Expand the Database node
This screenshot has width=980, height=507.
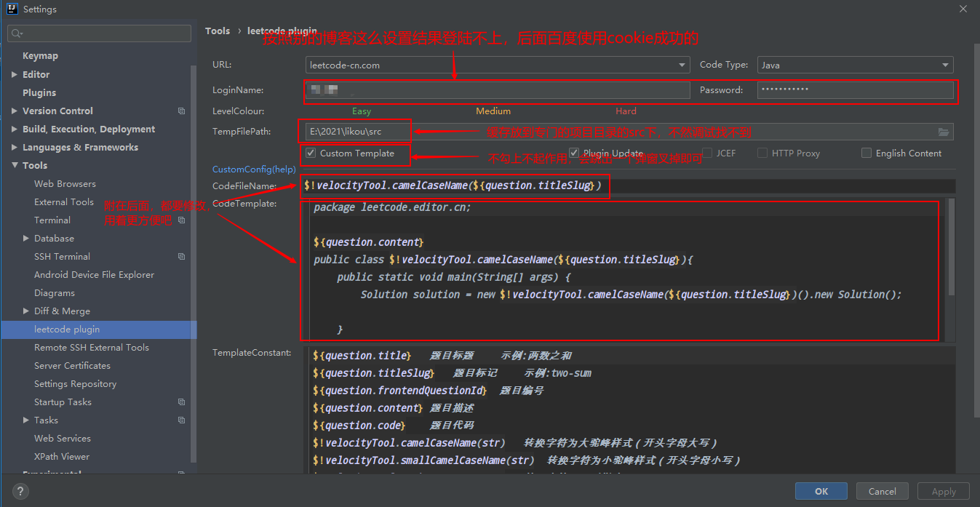26,238
